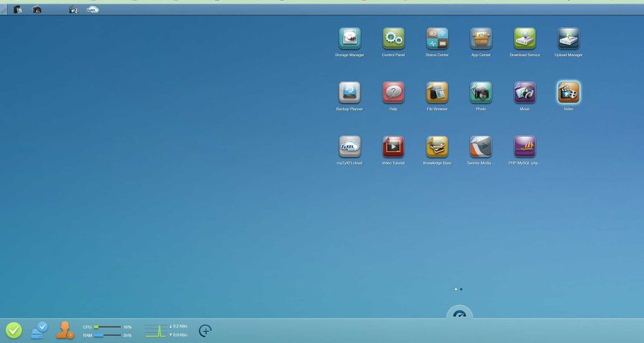Launch the Video app icon on desktop

(569, 92)
